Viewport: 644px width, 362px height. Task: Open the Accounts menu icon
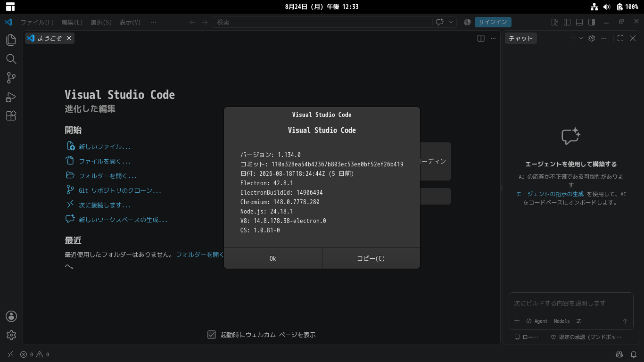(x=11, y=316)
